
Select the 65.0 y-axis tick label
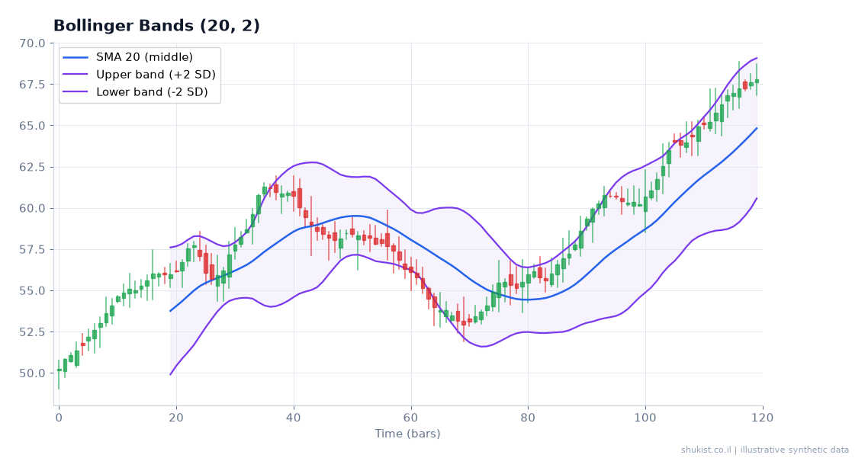pyautogui.click(x=33, y=126)
